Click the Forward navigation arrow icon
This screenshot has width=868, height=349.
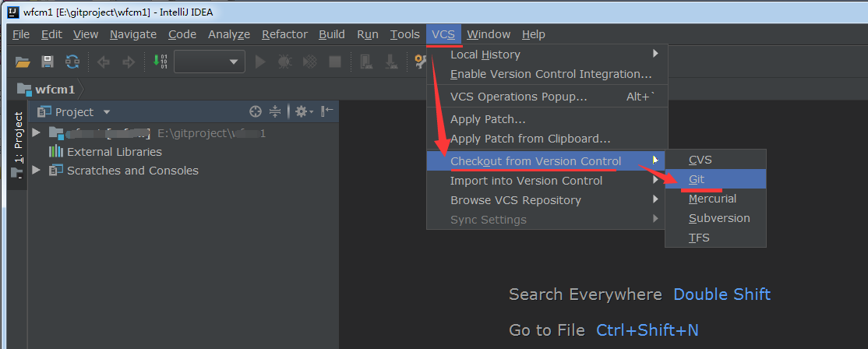[x=129, y=62]
